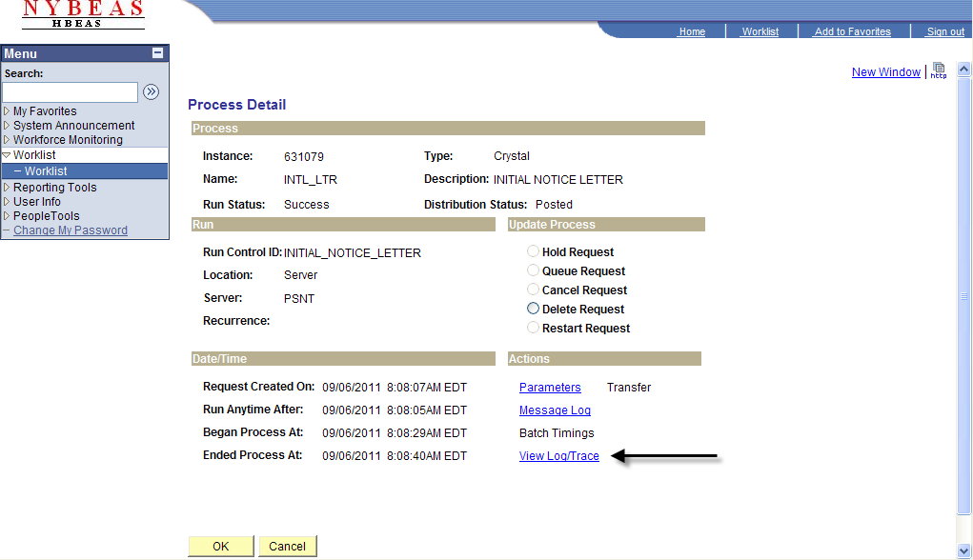Image resolution: width=973 pixels, height=560 pixels.
Task: Click the scrollbar up arrow
Action: [x=963, y=69]
